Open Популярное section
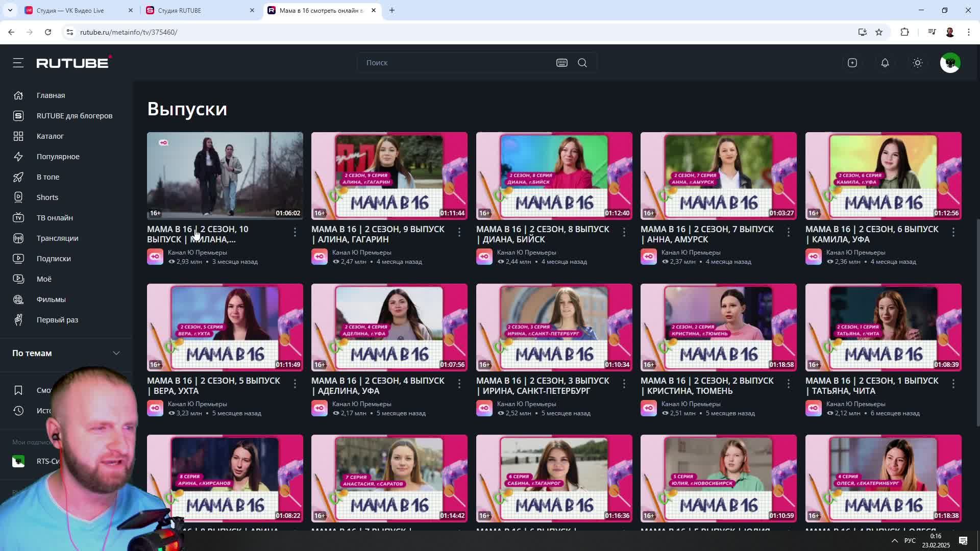980x551 pixels. [x=58, y=157]
